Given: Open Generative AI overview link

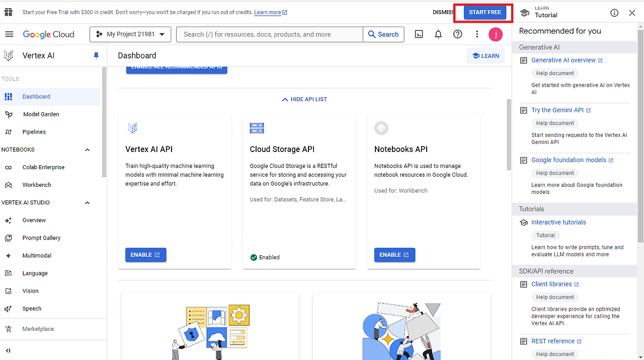Looking at the screenshot, I should (x=567, y=60).
